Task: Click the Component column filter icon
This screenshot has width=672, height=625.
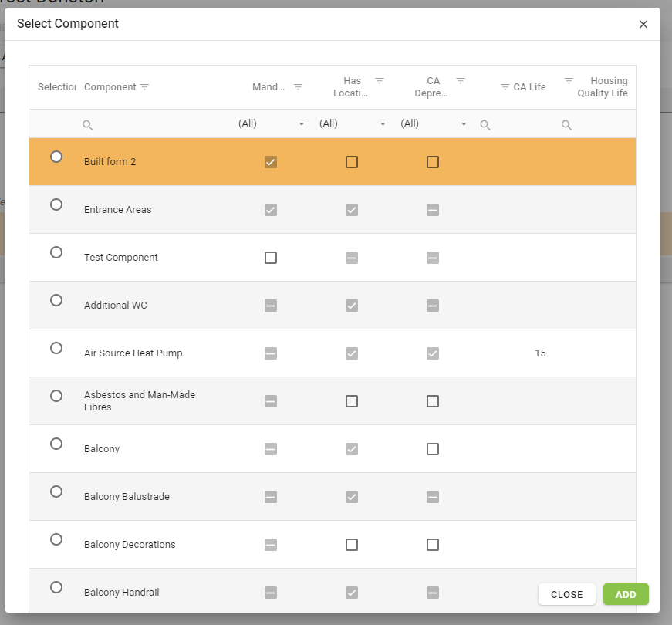Action: click(x=144, y=87)
